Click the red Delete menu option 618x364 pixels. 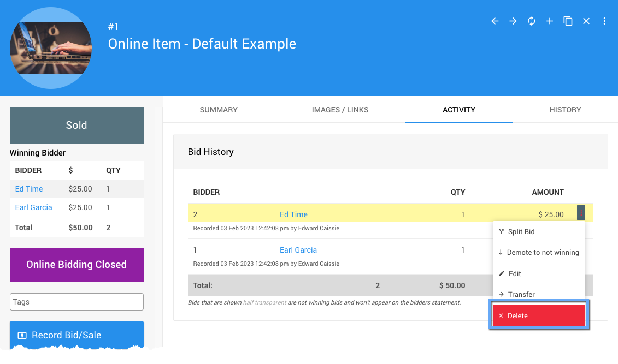point(539,315)
